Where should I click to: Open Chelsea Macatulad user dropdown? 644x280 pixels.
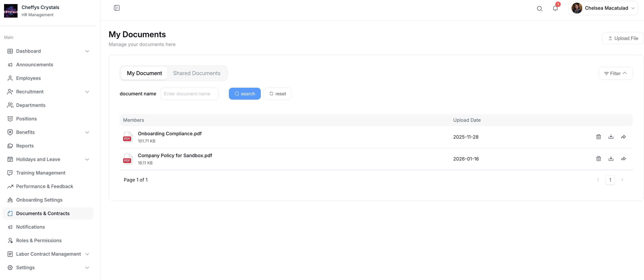603,8
